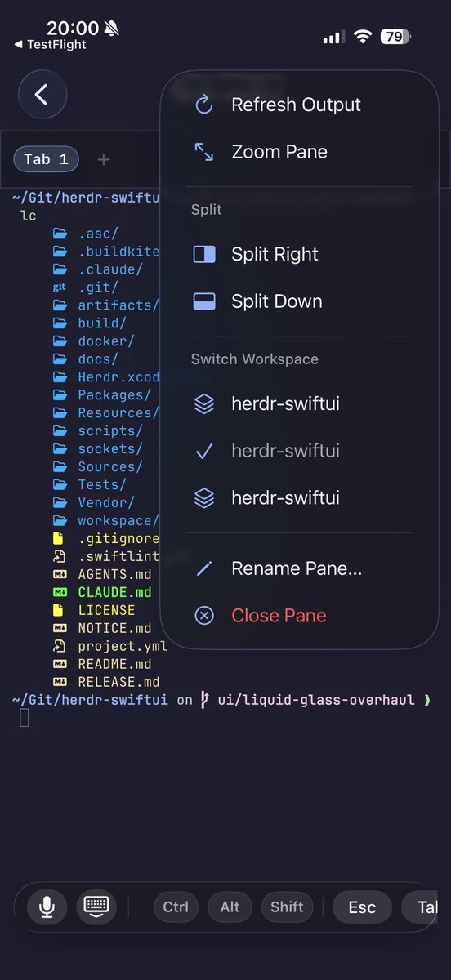Tap the Esc key button
This screenshot has height=980, width=451.
pyautogui.click(x=362, y=906)
